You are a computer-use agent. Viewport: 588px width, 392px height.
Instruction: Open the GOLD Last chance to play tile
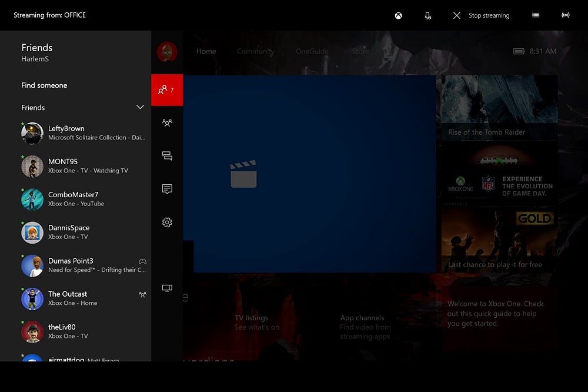[499, 240]
